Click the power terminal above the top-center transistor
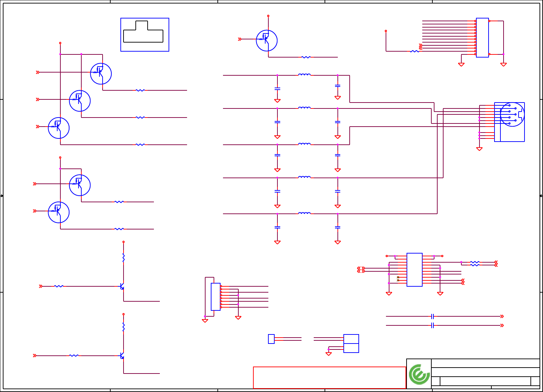The width and height of the screenshot is (543, 392). (x=268, y=16)
